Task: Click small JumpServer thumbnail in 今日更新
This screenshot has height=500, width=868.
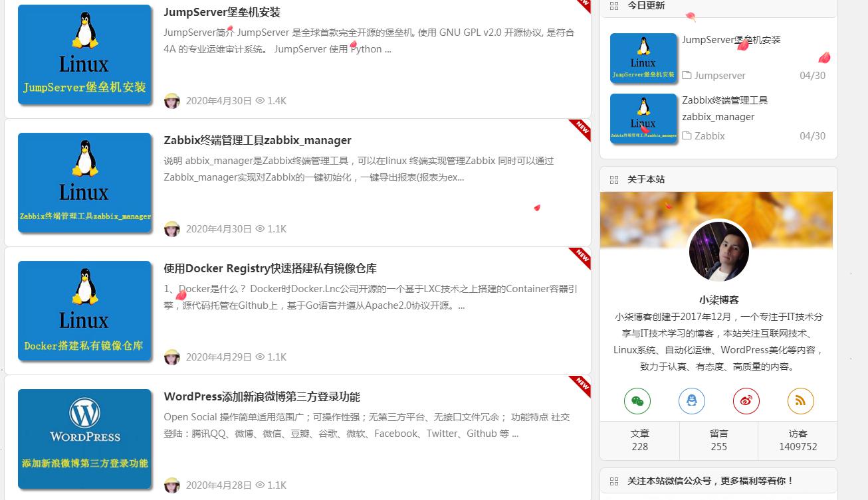Action: point(643,57)
